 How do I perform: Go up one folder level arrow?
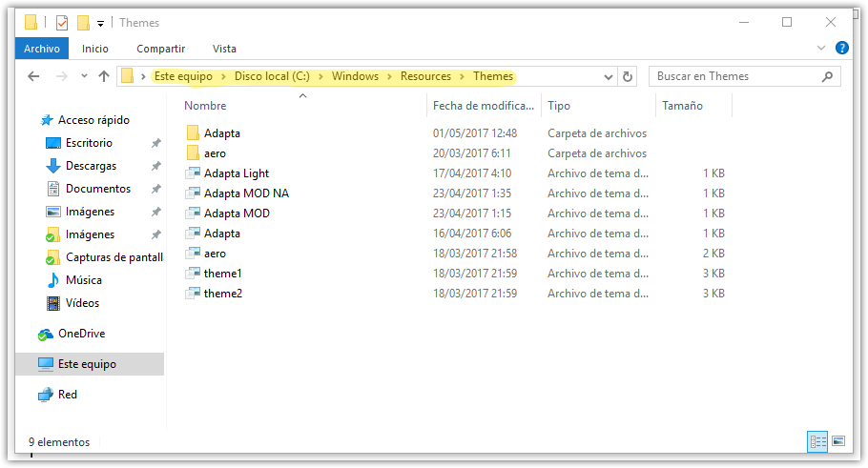tap(104, 76)
